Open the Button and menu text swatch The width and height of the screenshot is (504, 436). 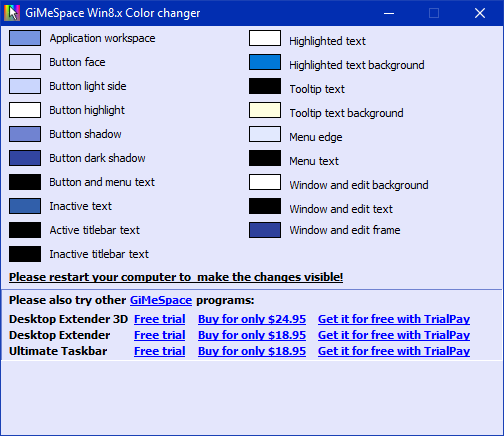pyautogui.click(x=25, y=182)
